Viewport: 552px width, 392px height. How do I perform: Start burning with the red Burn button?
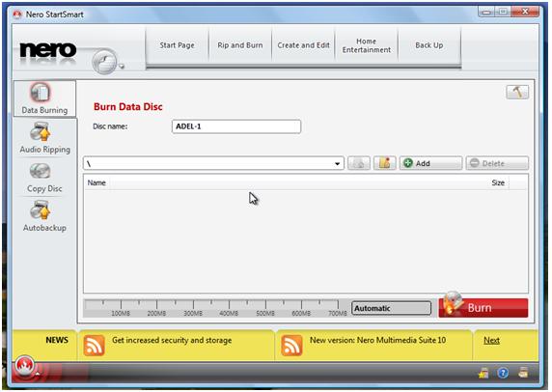pyautogui.click(x=483, y=308)
